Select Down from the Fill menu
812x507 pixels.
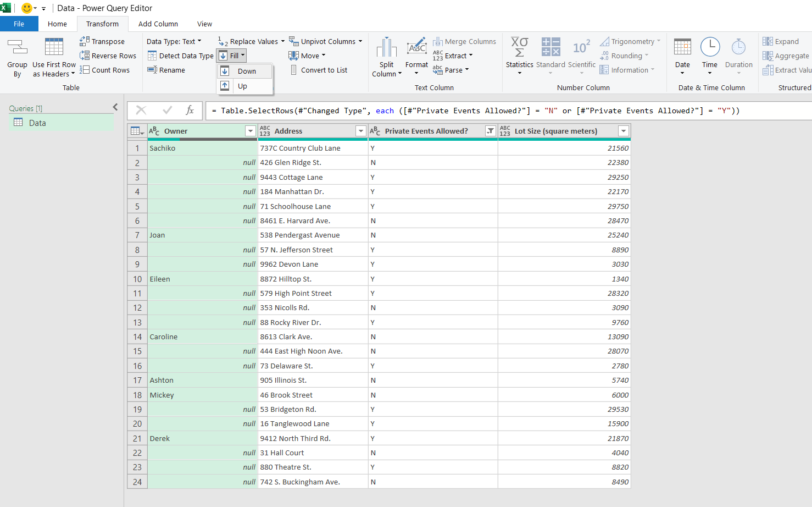(x=246, y=71)
